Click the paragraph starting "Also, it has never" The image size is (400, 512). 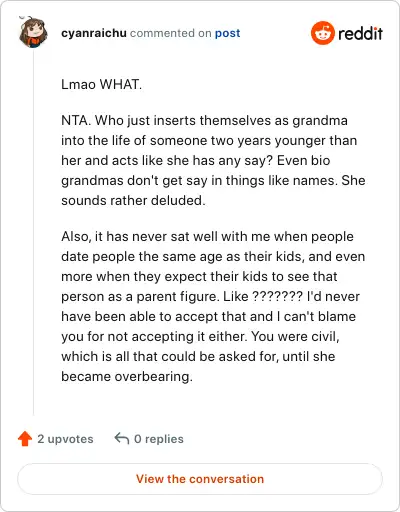coord(213,306)
